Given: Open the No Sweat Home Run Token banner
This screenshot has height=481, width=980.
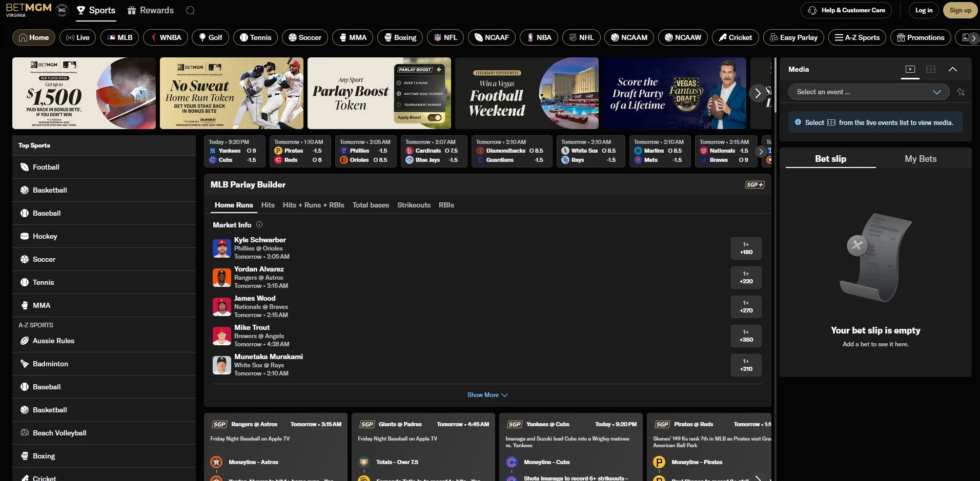Looking at the screenshot, I should tap(232, 93).
